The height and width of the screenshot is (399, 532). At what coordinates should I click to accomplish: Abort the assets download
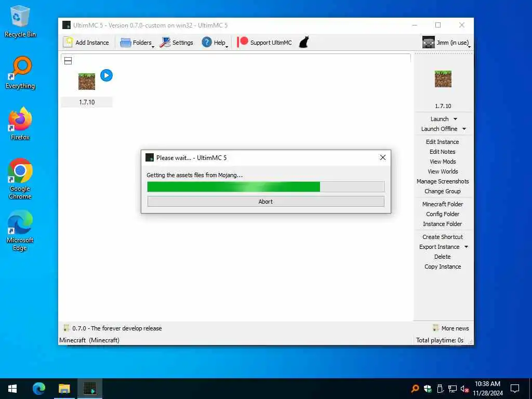click(265, 202)
